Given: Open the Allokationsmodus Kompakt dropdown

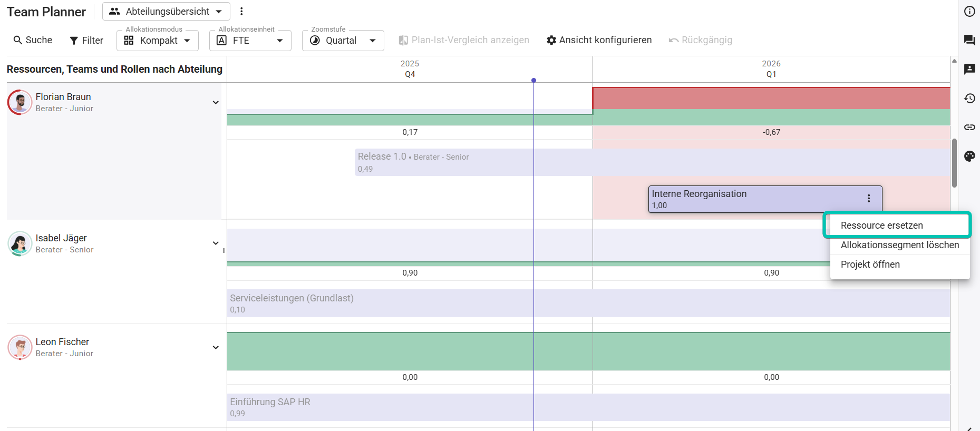Looking at the screenshot, I should click(x=157, y=41).
